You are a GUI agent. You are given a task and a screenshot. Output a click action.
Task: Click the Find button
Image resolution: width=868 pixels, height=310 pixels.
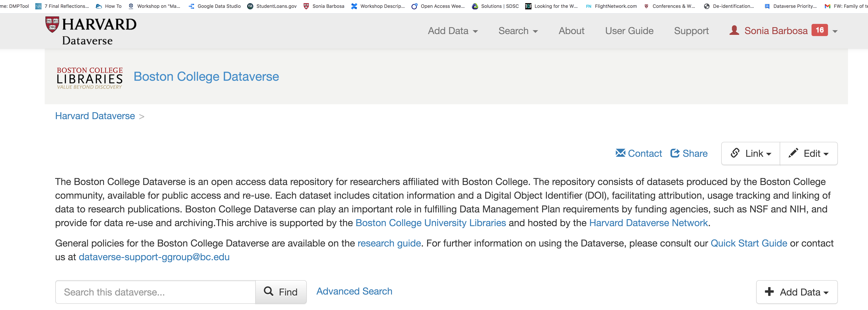pyautogui.click(x=281, y=292)
